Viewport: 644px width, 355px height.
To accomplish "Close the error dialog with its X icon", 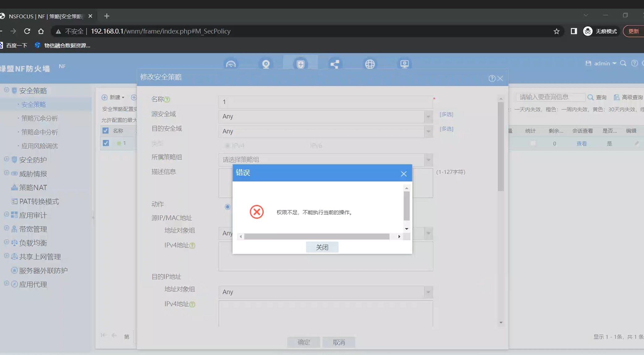I will tap(404, 174).
